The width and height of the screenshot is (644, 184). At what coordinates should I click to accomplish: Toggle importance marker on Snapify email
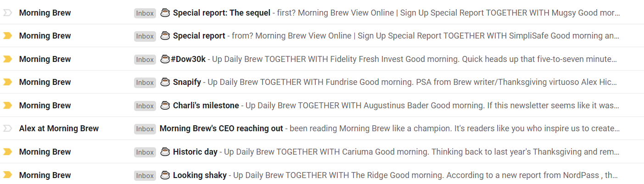pos(7,82)
